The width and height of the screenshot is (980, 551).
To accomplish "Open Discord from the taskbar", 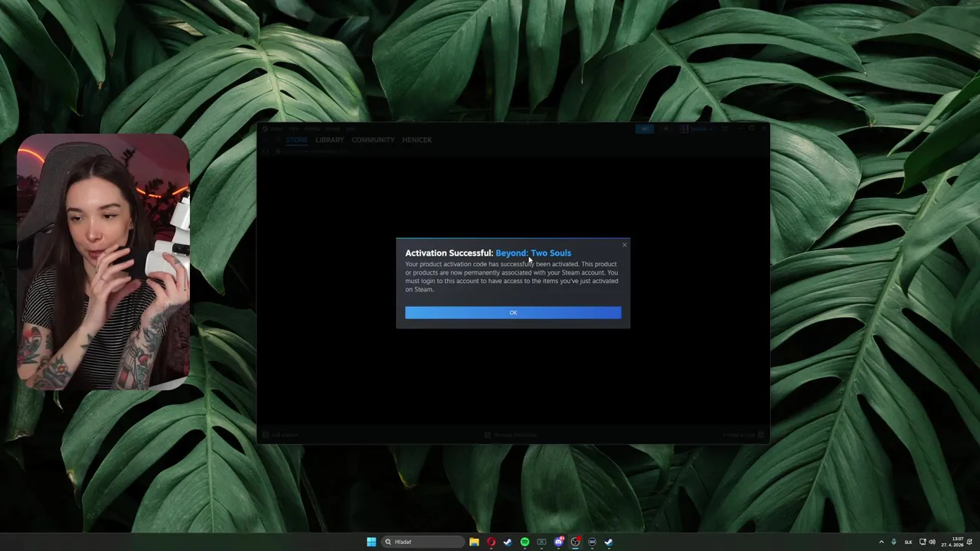I will [559, 542].
